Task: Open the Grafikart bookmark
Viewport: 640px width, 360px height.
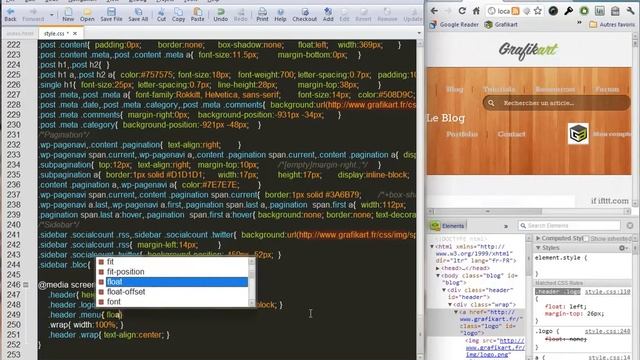Action: click(501, 24)
